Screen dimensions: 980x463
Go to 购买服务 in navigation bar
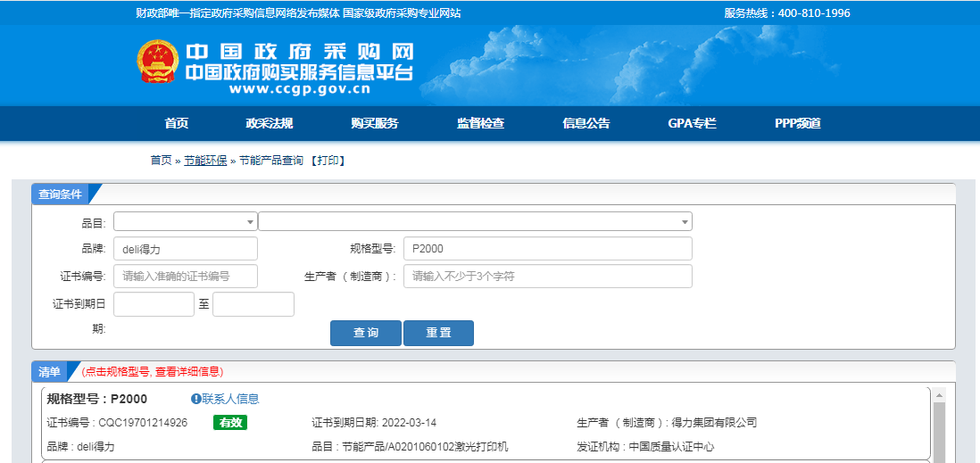tap(374, 123)
